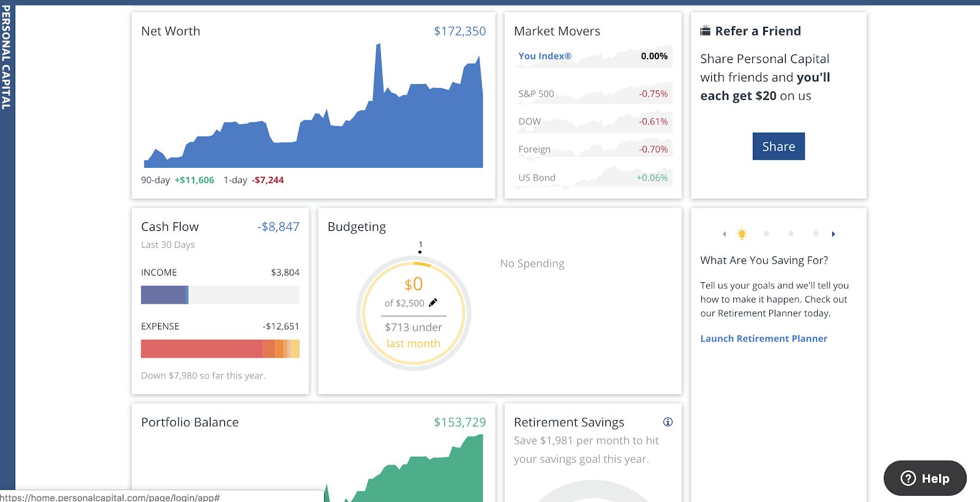Screen dimensions: 980x502
Task: Click the Market Movers heading
Action: [x=557, y=31]
